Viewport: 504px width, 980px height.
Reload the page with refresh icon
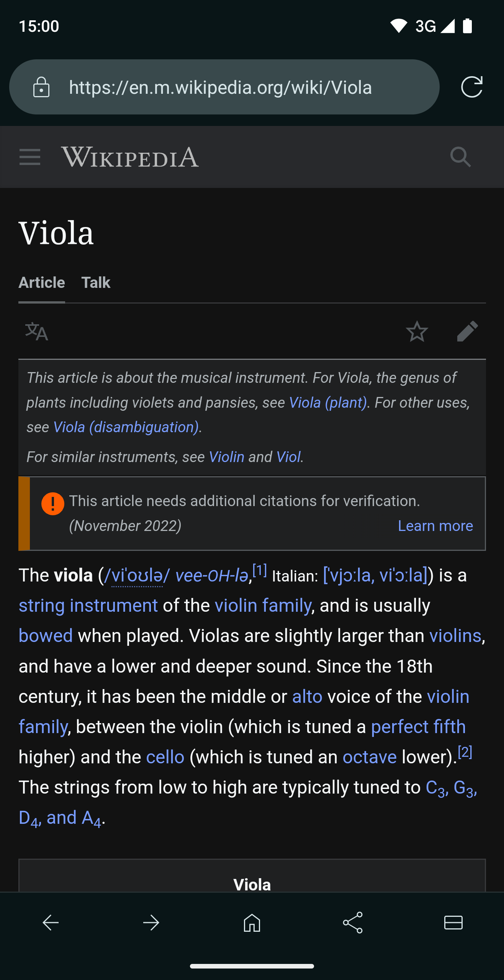pyautogui.click(x=471, y=87)
